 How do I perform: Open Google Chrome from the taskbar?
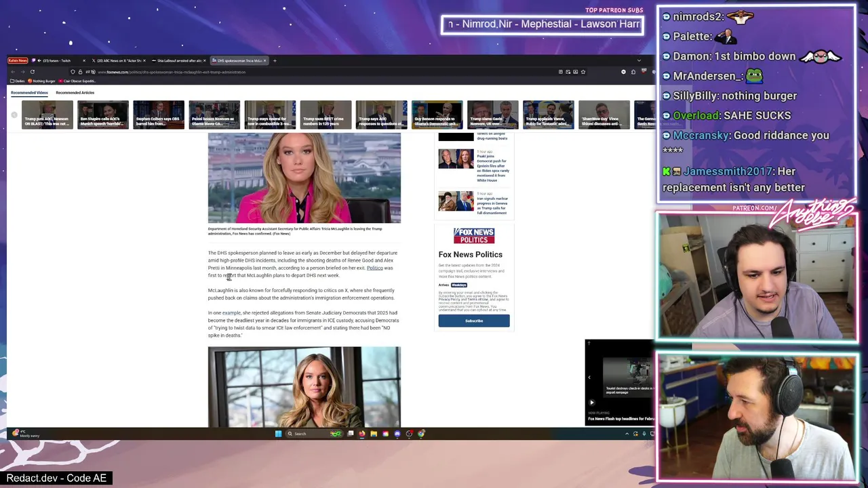(x=421, y=434)
